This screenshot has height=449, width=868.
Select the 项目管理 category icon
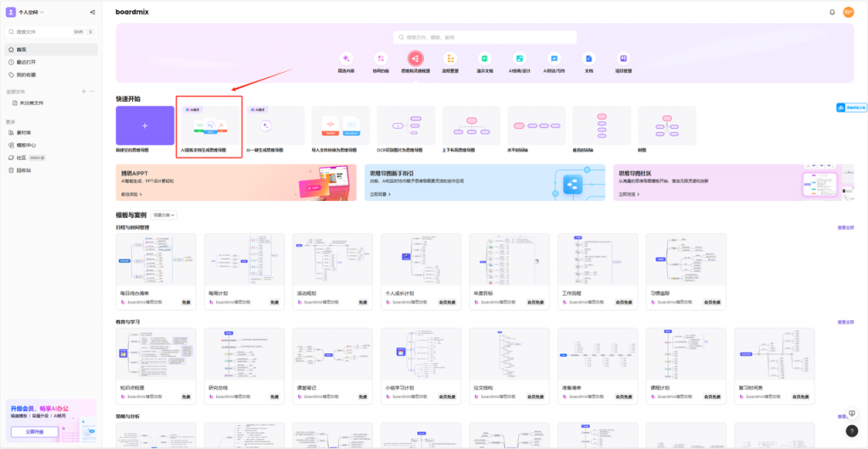pos(623,58)
